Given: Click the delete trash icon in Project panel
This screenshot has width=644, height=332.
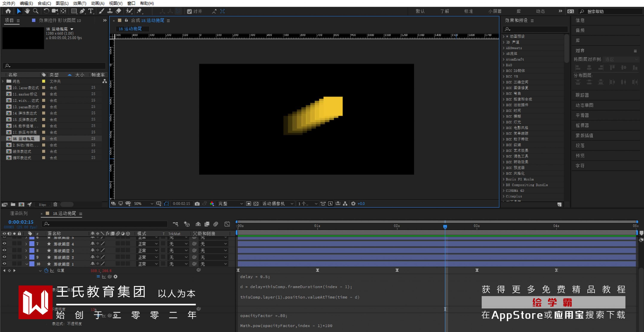Looking at the screenshot, I should tap(55, 204).
